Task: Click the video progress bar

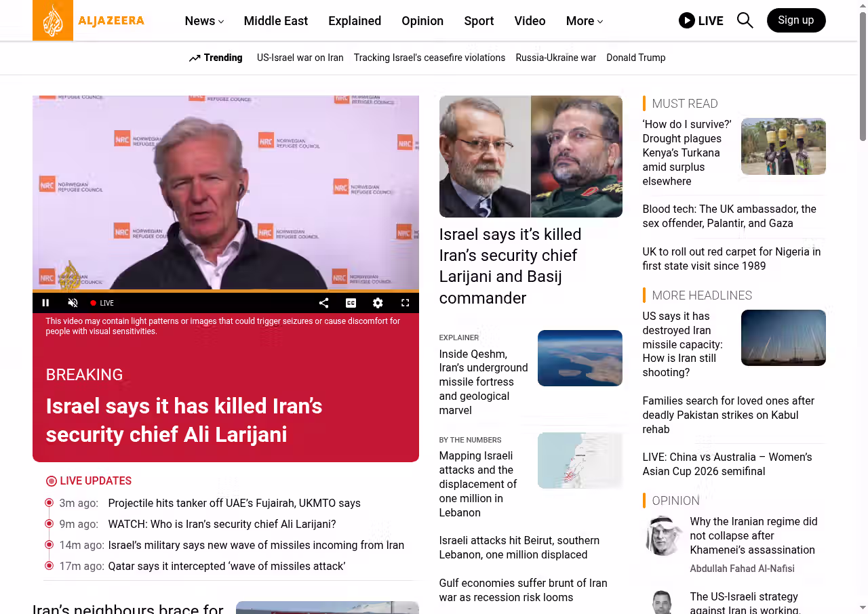Action: pyautogui.click(x=225, y=291)
